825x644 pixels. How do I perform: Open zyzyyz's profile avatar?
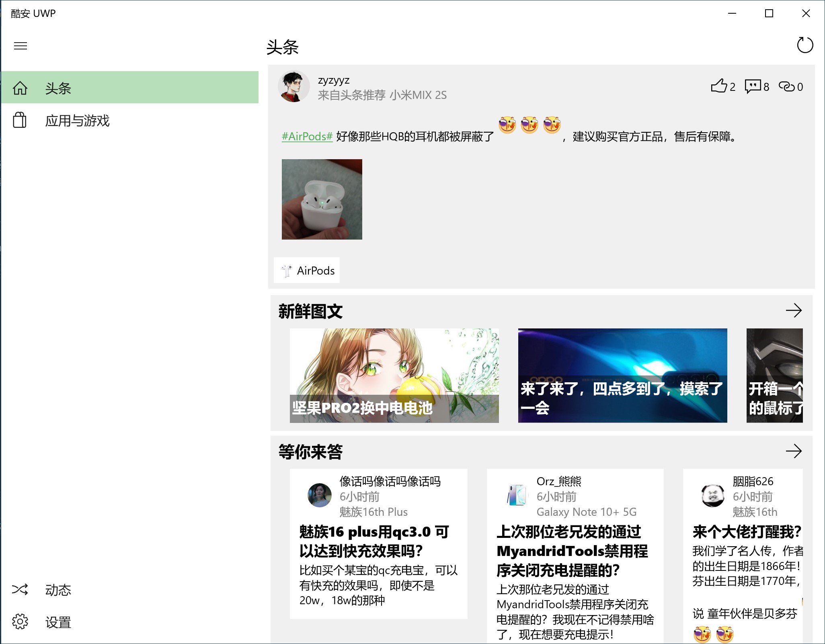tap(293, 87)
